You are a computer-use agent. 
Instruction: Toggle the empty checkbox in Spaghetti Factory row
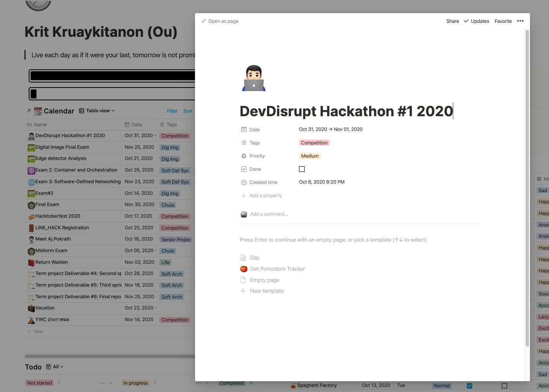pos(504,386)
